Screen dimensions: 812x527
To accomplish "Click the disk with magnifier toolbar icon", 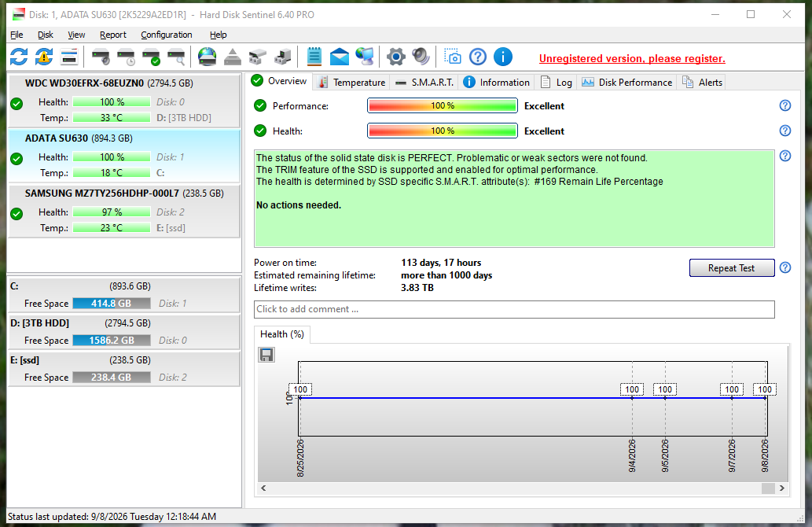I will pos(177,57).
